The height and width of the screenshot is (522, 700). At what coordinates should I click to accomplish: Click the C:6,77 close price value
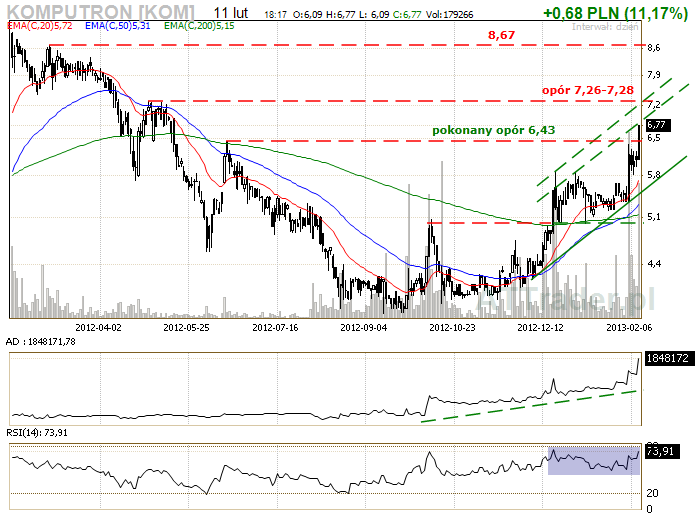coord(407,15)
